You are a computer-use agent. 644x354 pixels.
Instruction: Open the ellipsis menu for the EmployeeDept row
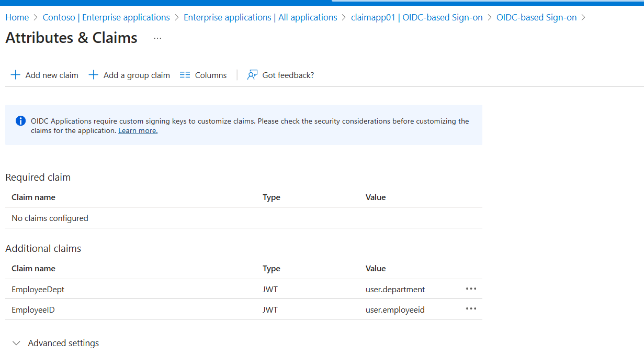point(471,289)
